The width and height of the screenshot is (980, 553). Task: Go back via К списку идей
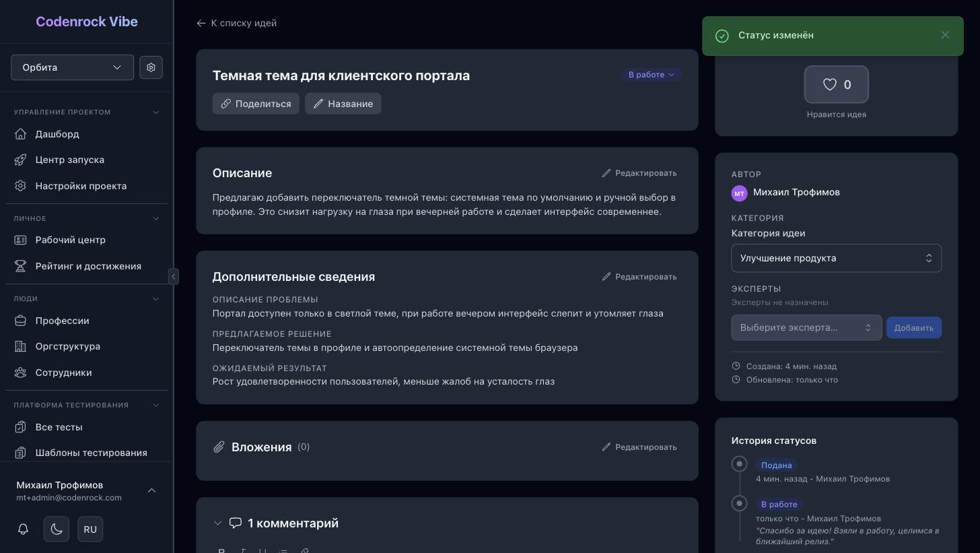(x=236, y=23)
